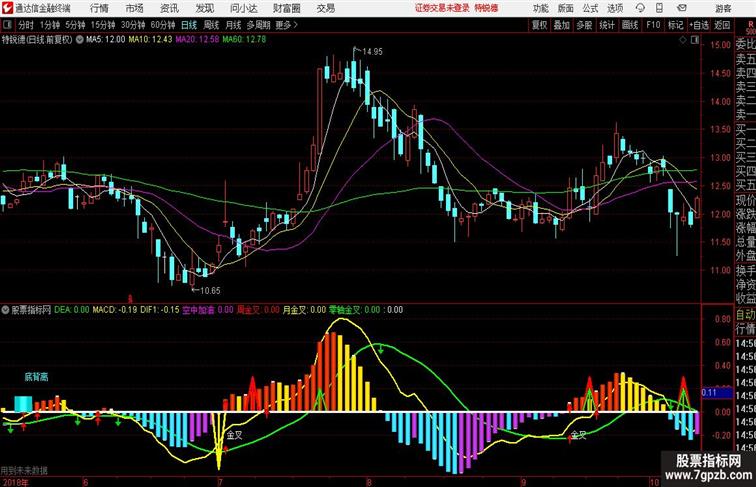Click the 10.65 low price marker

(x=209, y=291)
